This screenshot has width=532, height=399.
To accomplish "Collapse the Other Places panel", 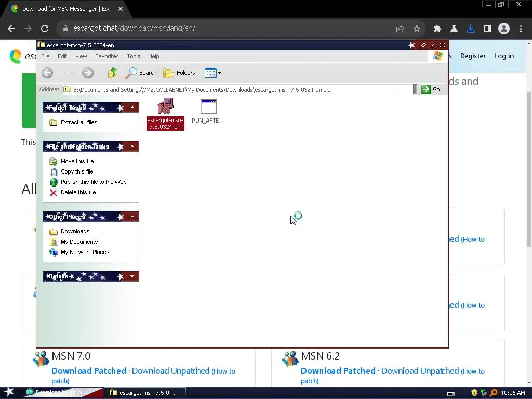I will 132,217.
